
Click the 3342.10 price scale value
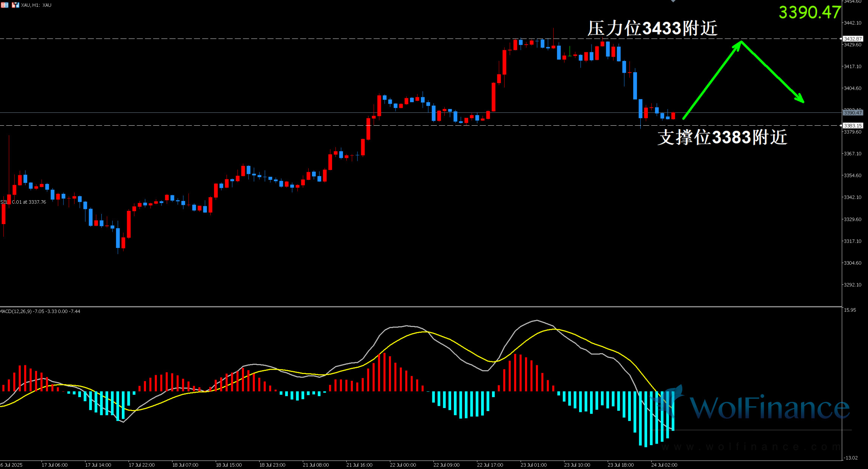coord(852,197)
